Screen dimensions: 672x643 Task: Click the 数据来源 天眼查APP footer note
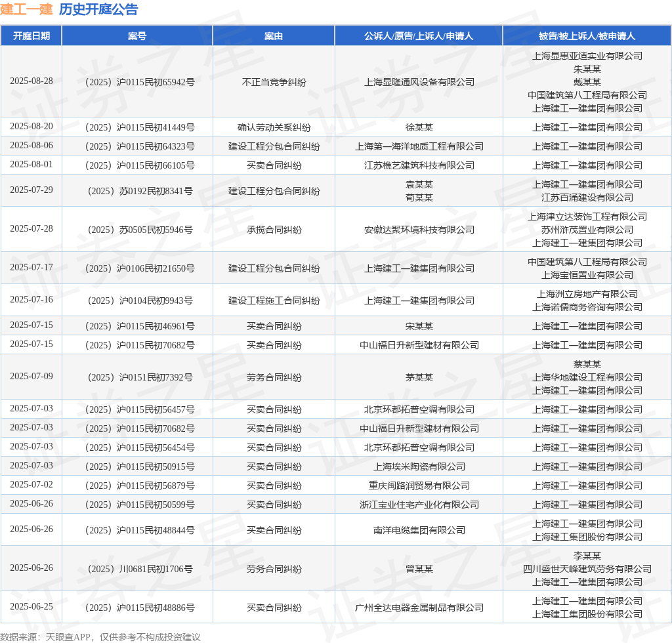pyautogui.click(x=100, y=636)
